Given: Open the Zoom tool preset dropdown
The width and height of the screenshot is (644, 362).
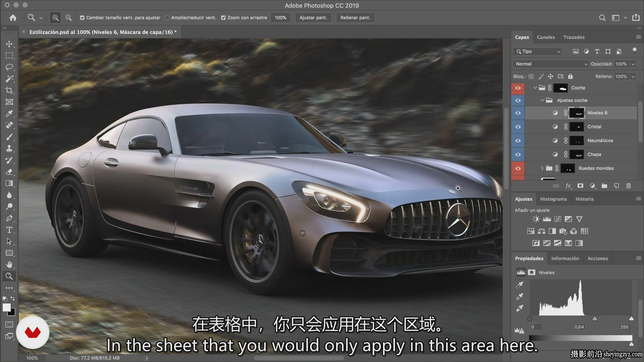Looking at the screenshot, I should (41, 18).
